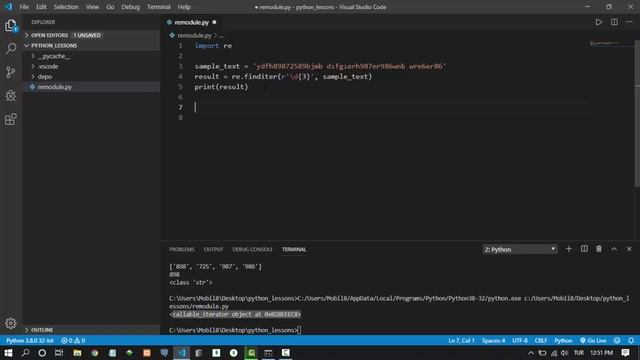Click the volume icon in system tray
The image size is (640, 360).
click(x=564, y=353)
